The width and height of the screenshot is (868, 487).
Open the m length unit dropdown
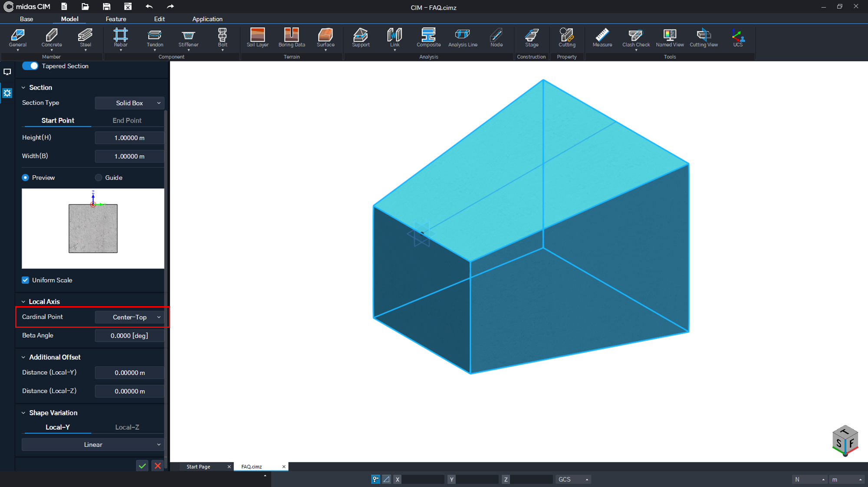click(x=846, y=479)
